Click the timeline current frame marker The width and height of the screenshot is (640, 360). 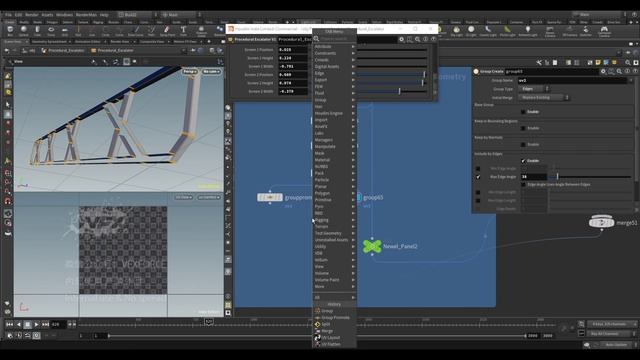209,322
